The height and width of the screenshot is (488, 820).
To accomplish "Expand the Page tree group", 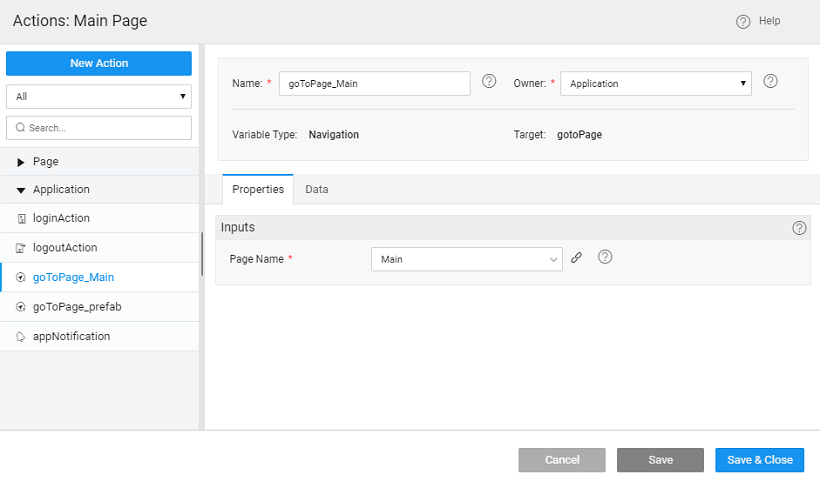I will pyautogui.click(x=21, y=162).
